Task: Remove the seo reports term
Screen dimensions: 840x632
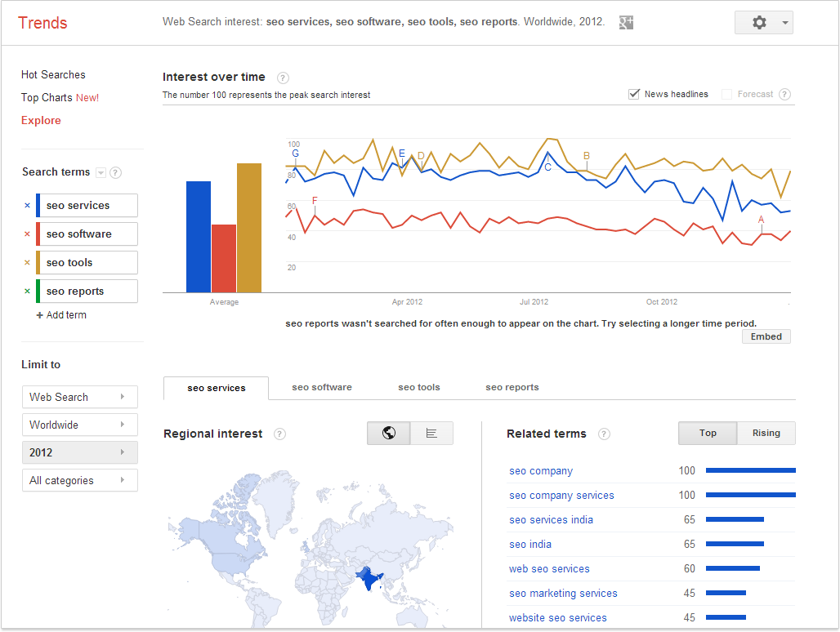Action: pyautogui.click(x=27, y=292)
